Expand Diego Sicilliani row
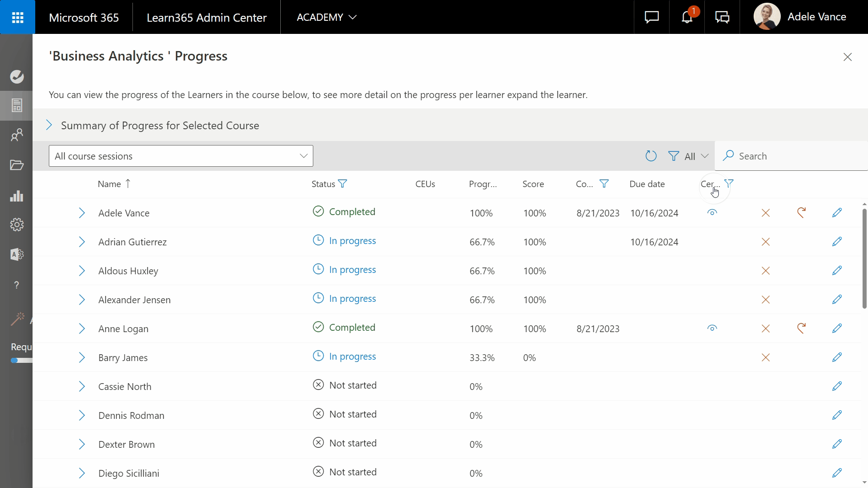The width and height of the screenshot is (868, 488). [x=82, y=473]
